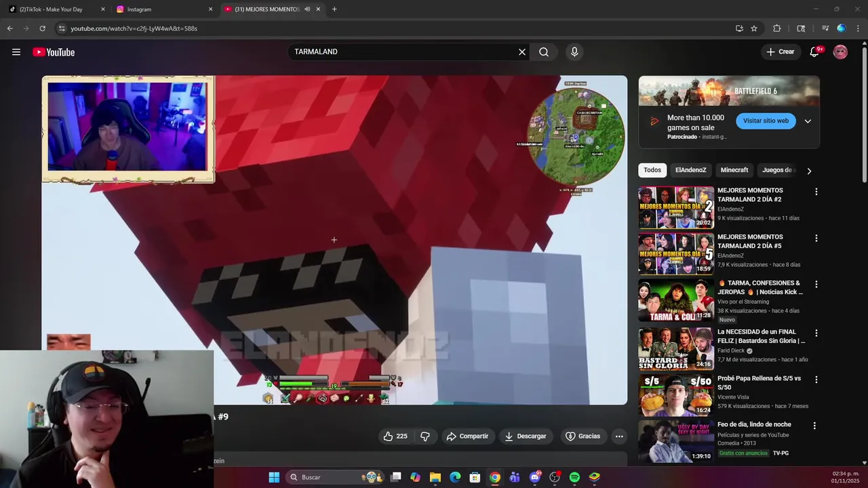This screenshot has height=488, width=868.
Task: Expand the ad options chevron
Action: (808, 121)
